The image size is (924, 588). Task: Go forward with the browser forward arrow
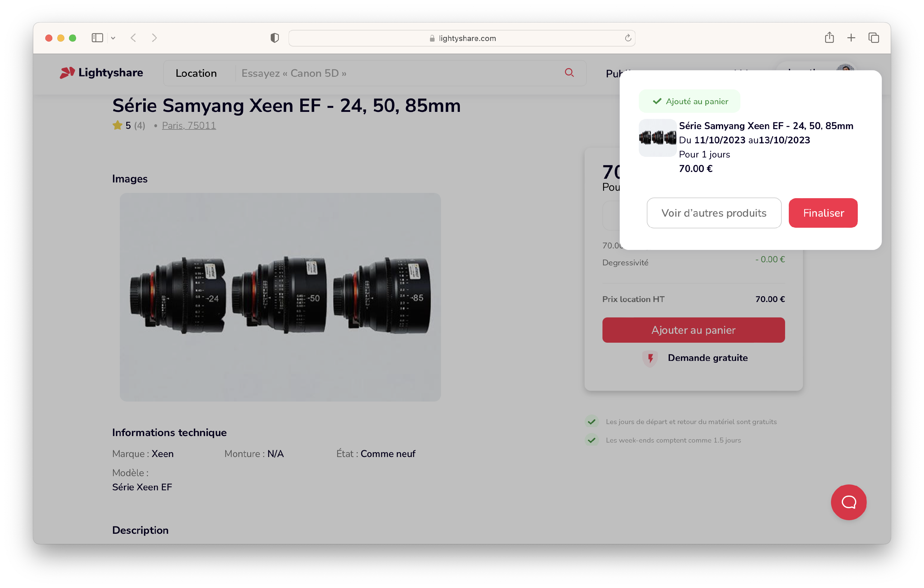(x=154, y=38)
